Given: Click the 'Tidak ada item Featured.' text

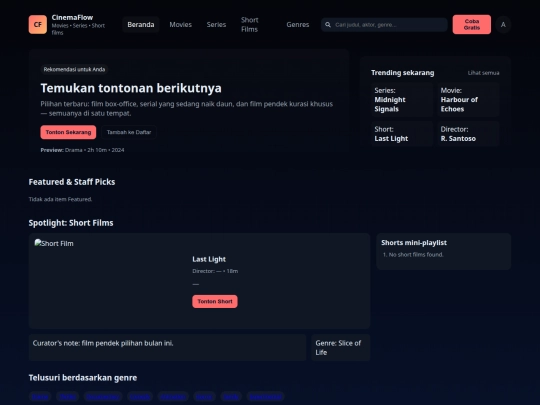Looking at the screenshot, I should (x=60, y=199).
